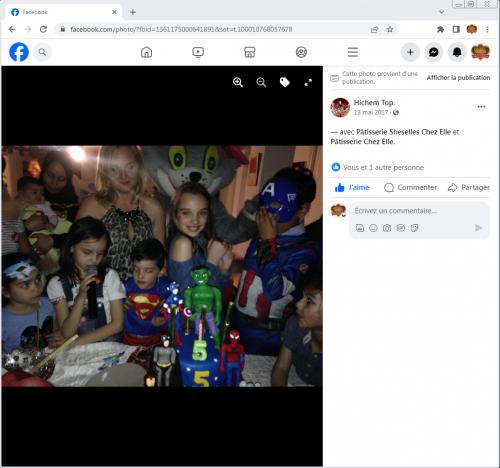This screenshot has height=468, width=500.
Task: View who reacted: Vous et 1 autre personne
Action: [x=383, y=167]
